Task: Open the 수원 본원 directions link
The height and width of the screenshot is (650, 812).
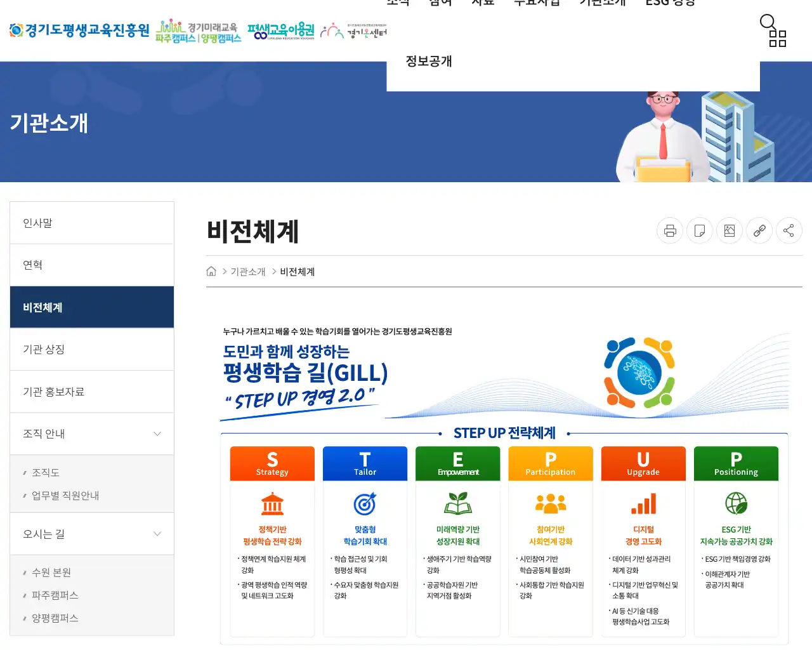Action: tap(51, 572)
